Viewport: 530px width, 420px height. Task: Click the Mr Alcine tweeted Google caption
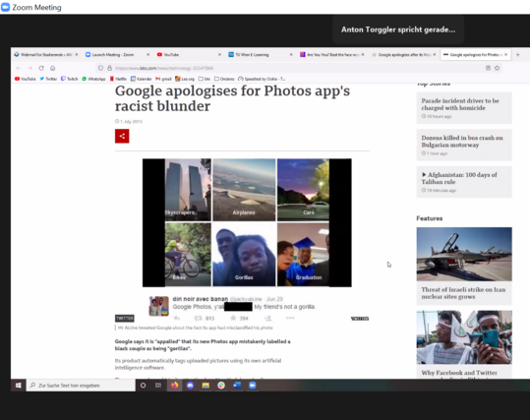coord(195,328)
